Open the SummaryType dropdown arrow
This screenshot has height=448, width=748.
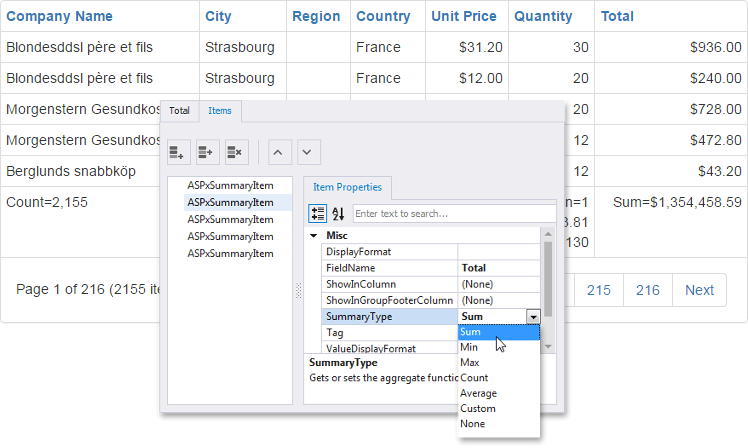click(533, 316)
